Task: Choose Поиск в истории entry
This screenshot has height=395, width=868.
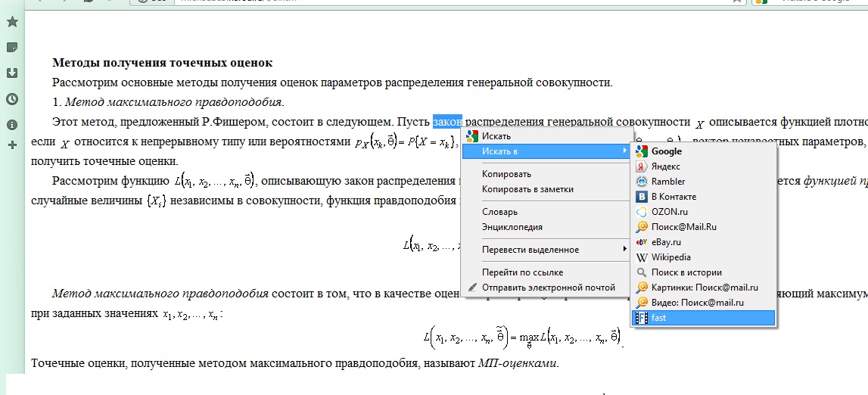Action: [x=704, y=272]
